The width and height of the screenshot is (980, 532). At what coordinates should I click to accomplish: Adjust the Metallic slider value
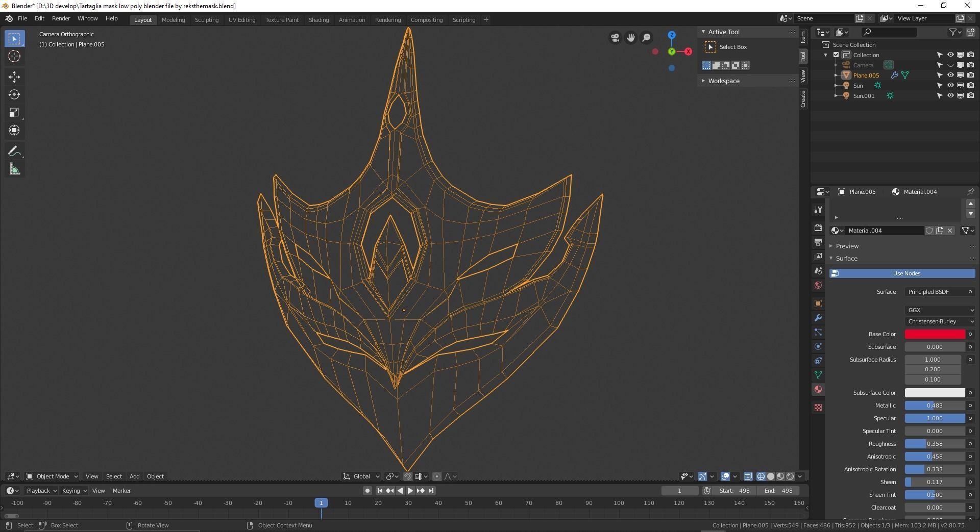point(935,406)
